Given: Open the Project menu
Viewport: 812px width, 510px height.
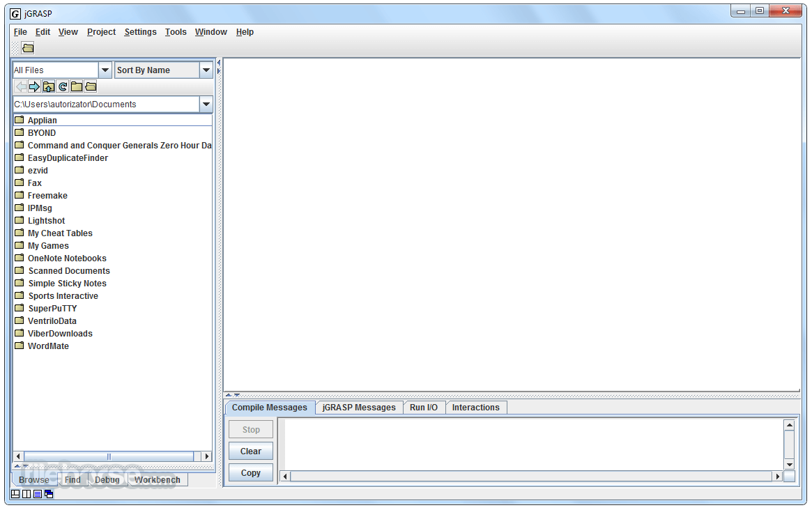Looking at the screenshot, I should [102, 32].
